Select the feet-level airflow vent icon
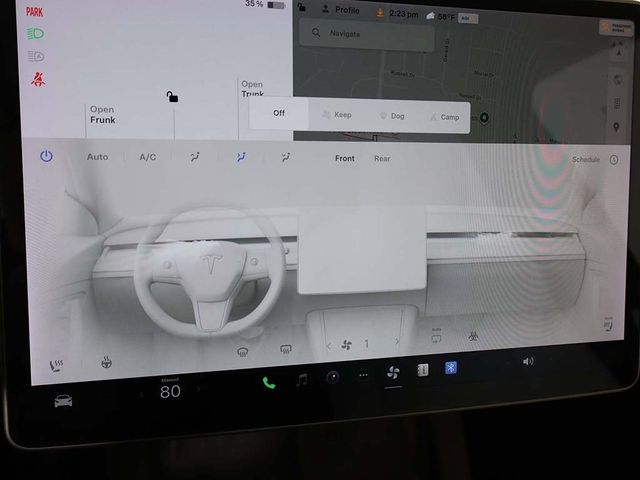Screen dimensions: 640x480 [x=286, y=157]
